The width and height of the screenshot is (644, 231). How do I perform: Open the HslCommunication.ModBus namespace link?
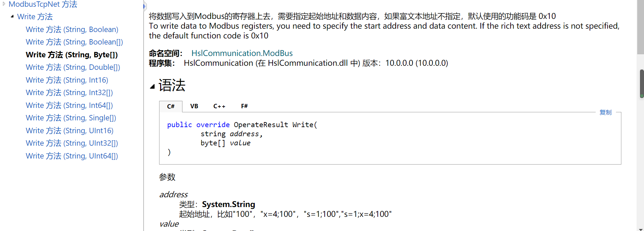click(x=242, y=53)
